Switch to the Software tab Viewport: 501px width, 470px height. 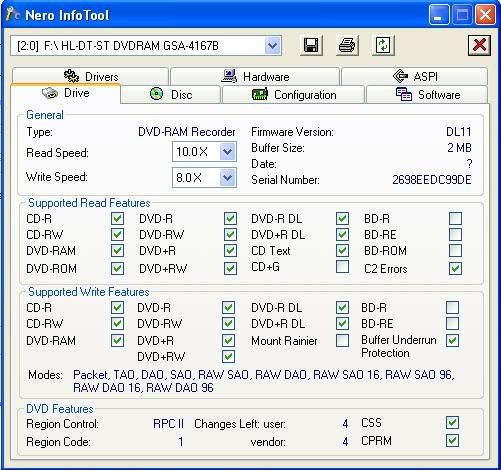[x=427, y=95]
